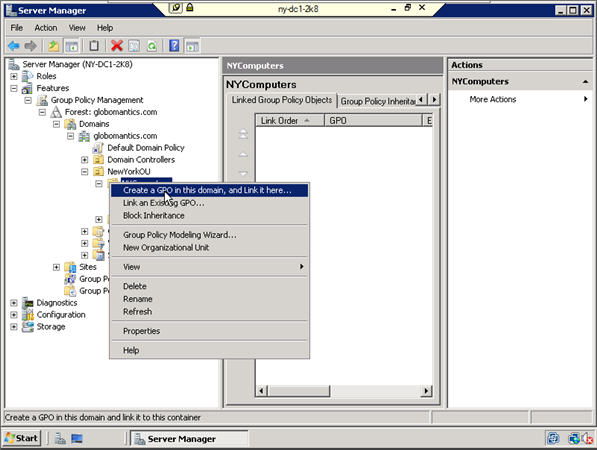Sort by Link Order column header

pos(290,121)
